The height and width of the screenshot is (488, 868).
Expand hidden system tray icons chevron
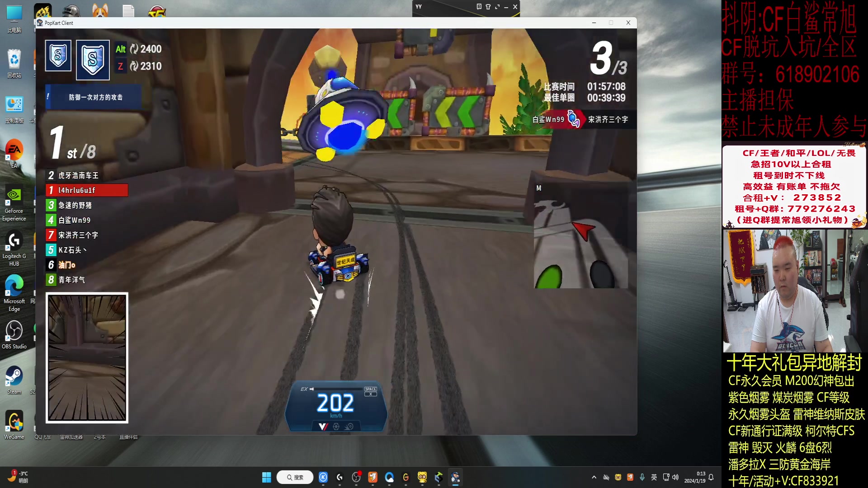point(594,477)
